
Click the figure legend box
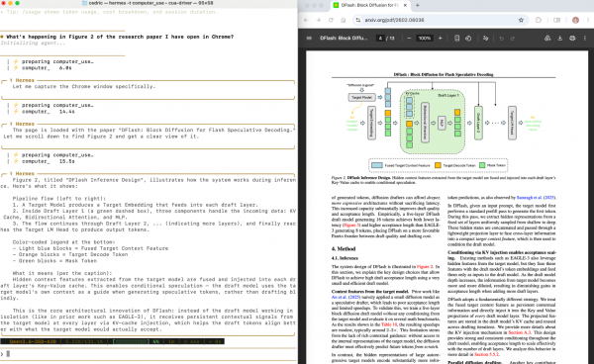[x=439, y=165]
